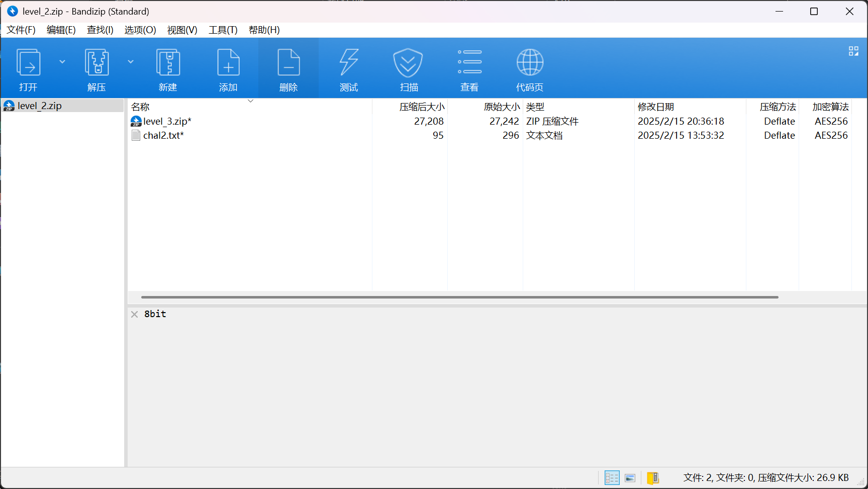Click the Add (添加) file icon
Image resolution: width=868 pixels, height=489 pixels.
pyautogui.click(x=228, y=62)
